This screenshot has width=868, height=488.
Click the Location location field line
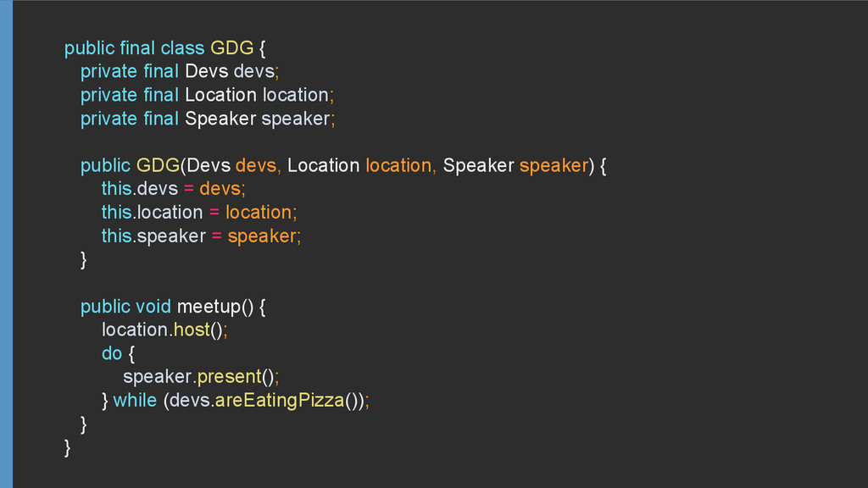[208, 95]
